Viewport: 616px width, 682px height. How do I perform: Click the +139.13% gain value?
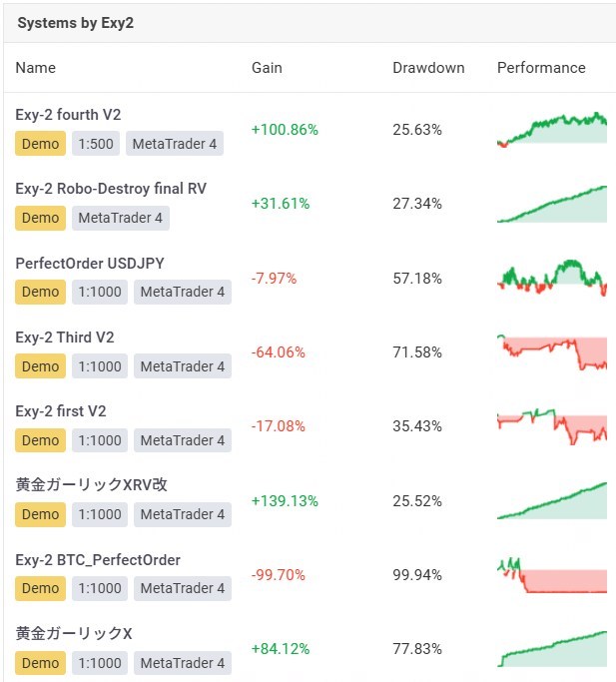pyautogui.click(x=285, y=500)
